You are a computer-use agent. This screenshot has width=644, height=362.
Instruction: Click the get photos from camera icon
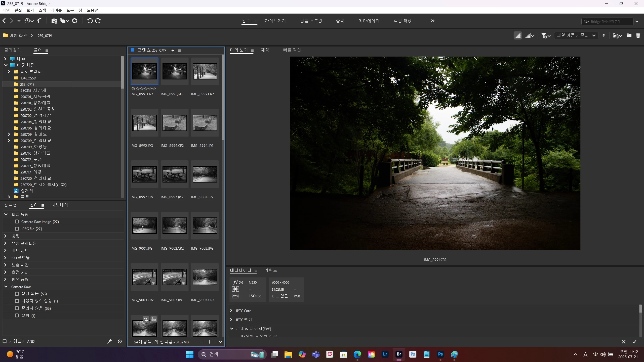pyautogui.click(x=54, y=21)
